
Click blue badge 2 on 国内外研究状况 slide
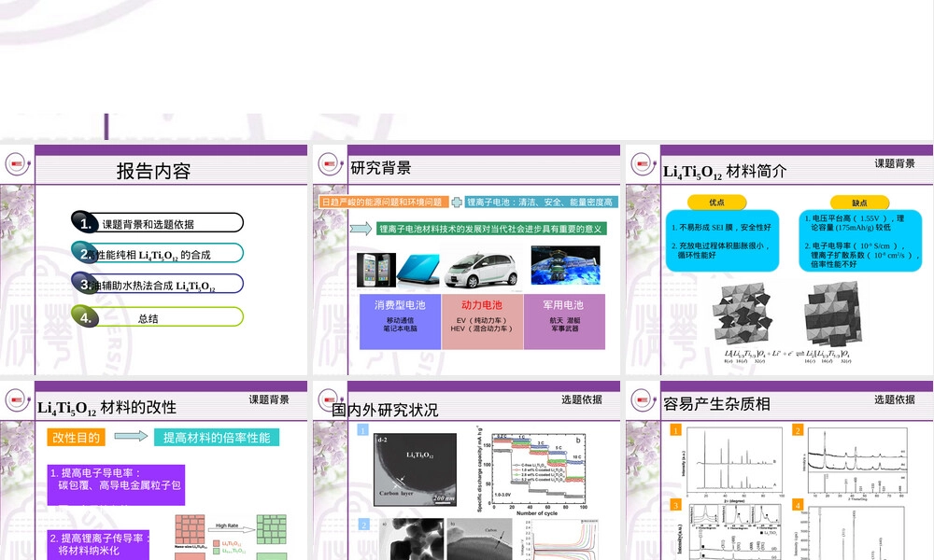pyautogui.click(x=364, y=525)
